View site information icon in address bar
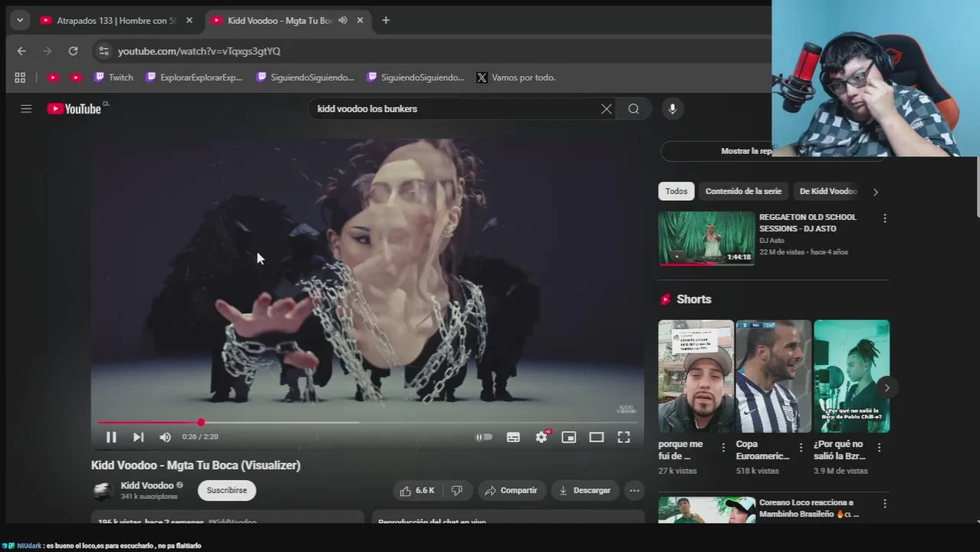Viewport: 980px width, 552px height. (x=104, y=51)
